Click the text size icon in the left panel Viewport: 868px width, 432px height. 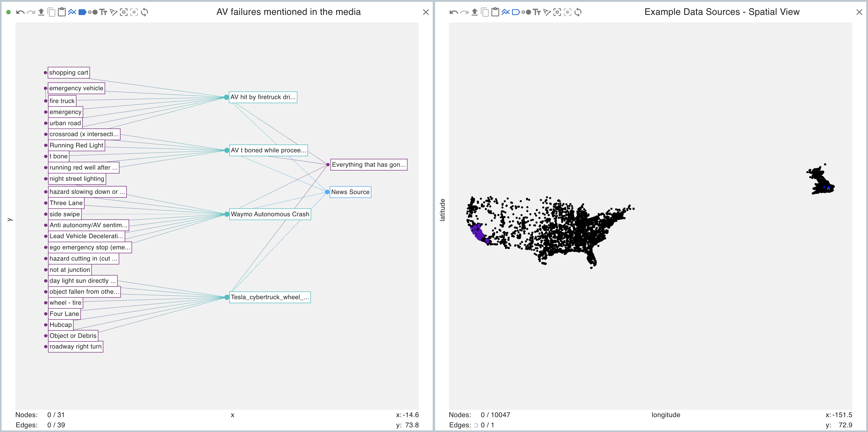pos(103,13)
